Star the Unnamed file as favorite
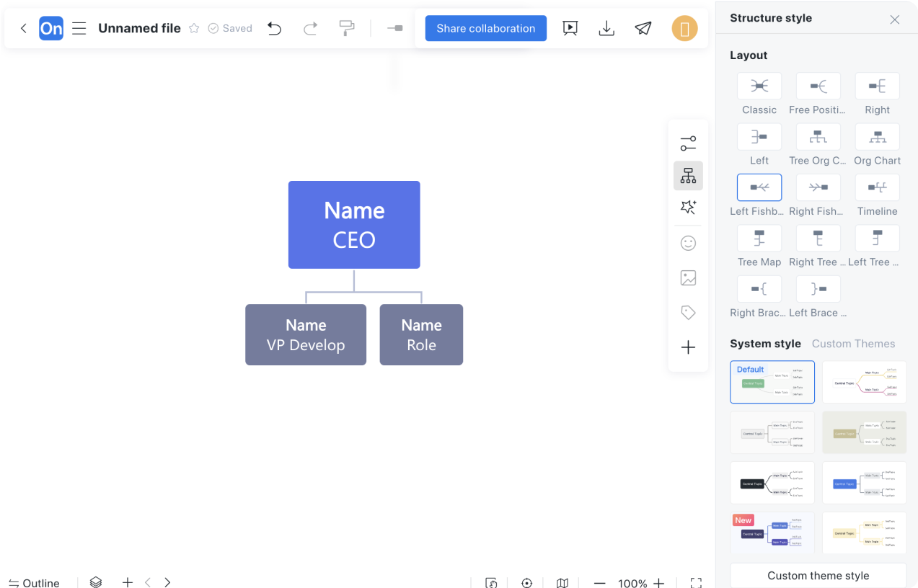918x588 pixels. [x=194, y=29]
